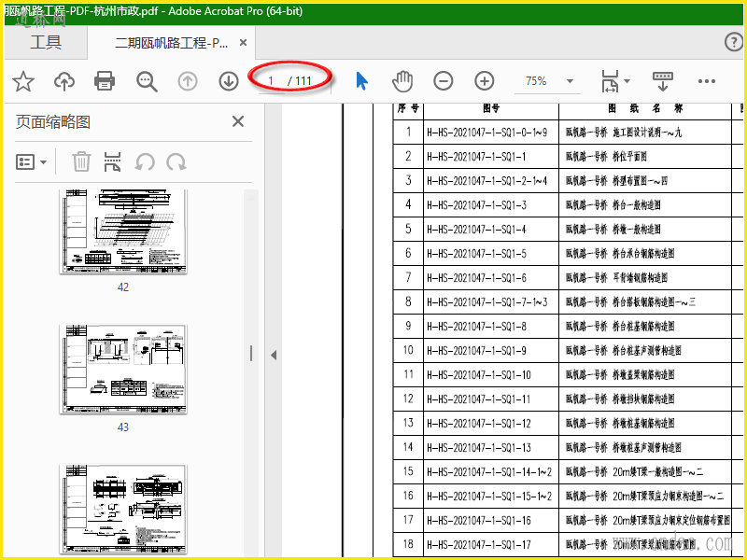
Task: Select the 二期瓯帆路工程 document tab
Action: click(171, 43)
